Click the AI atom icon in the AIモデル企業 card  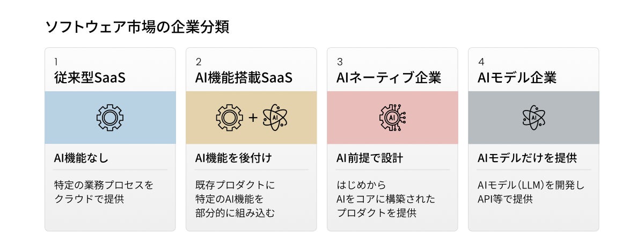(x=533, y=118)
